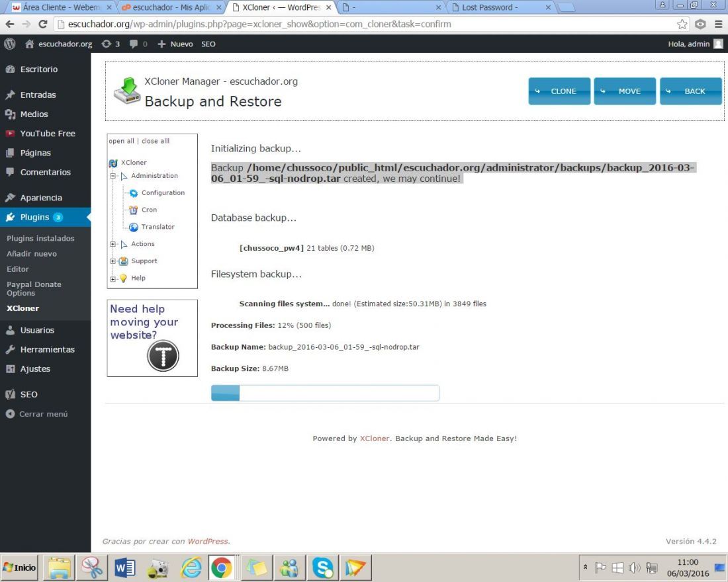Viewport: 728px width, 582px height.
Task: Open 'Hola, admin' account menu
Action: pyautogui.click(x=695, y=44)
